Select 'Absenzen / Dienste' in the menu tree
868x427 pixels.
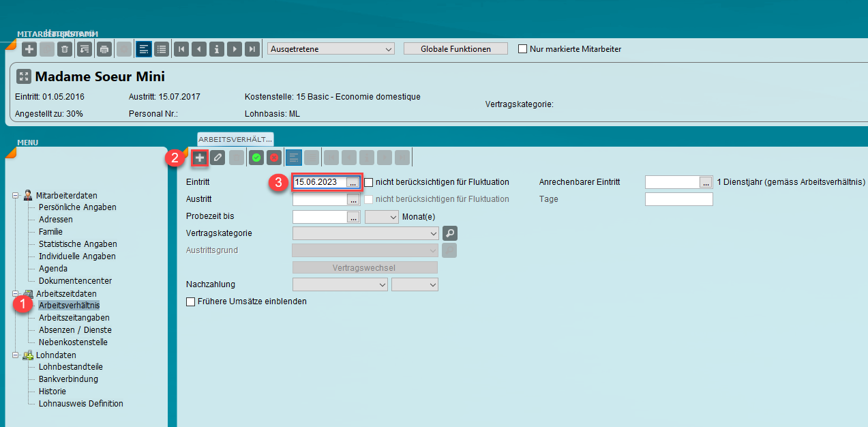75,330
